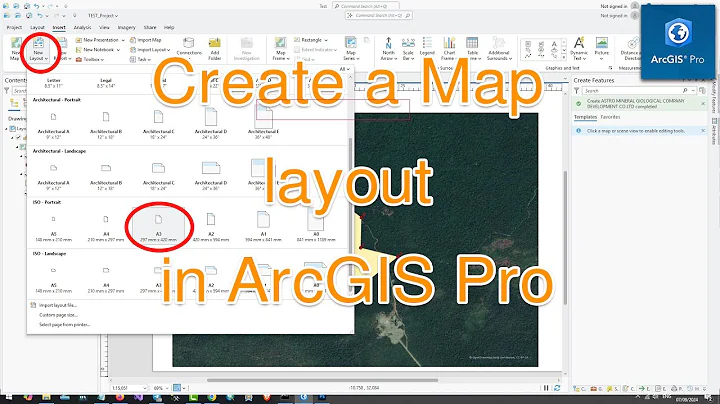The height and width of the screenshot is (404, 720).
Task: Select Architectural B under Architectural - Landscape
Action: [106, 175]
